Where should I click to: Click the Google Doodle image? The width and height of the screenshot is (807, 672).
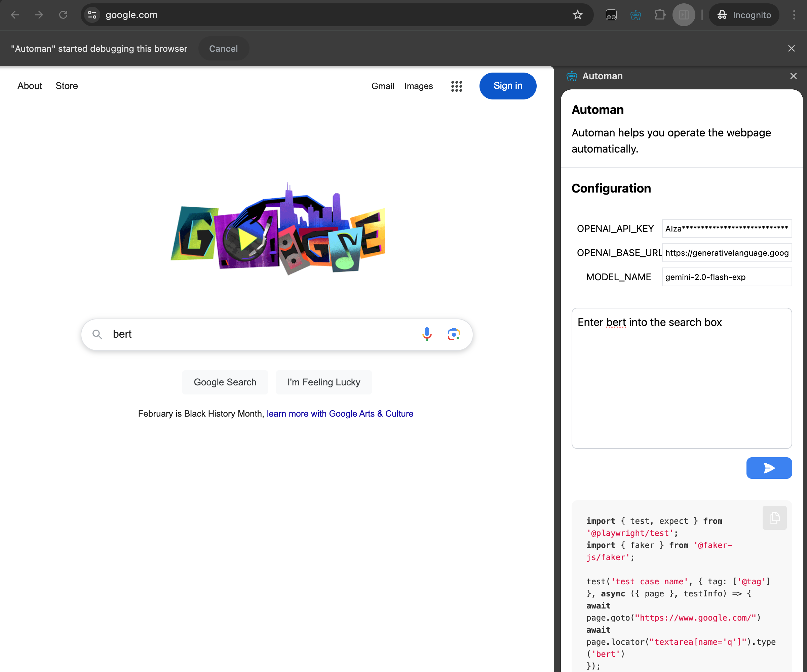point(277,229)
